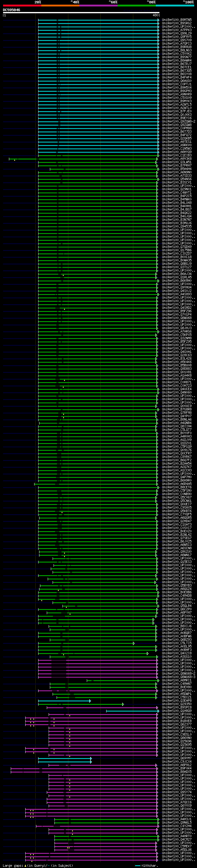Viewport: 197px width, 868px height.
Task: Open hit UniRef100_Q9FMY5
Action: point(177,37)
